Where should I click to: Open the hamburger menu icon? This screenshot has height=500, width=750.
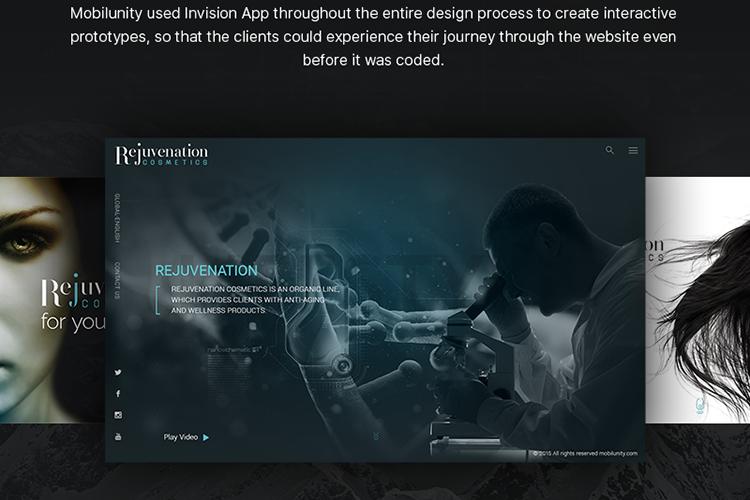pyautogui.click(x=633, y=150)
